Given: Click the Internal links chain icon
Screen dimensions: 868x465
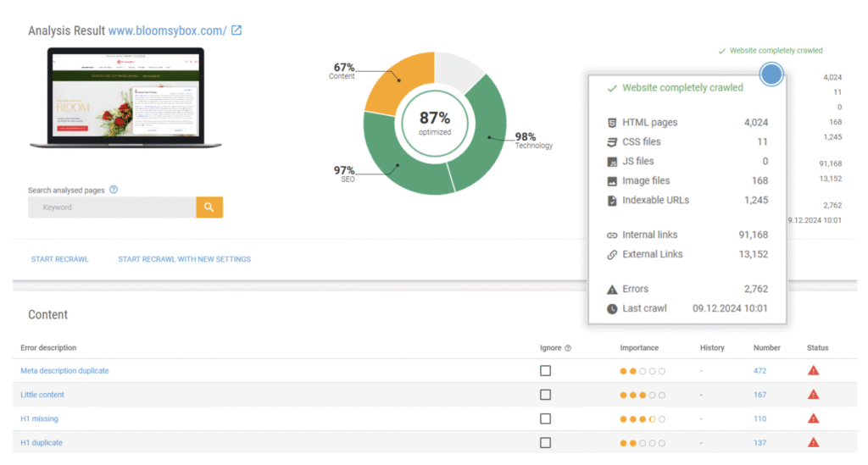Looking at the screenshot, I should pyautogui.click(x=612, y=235).
